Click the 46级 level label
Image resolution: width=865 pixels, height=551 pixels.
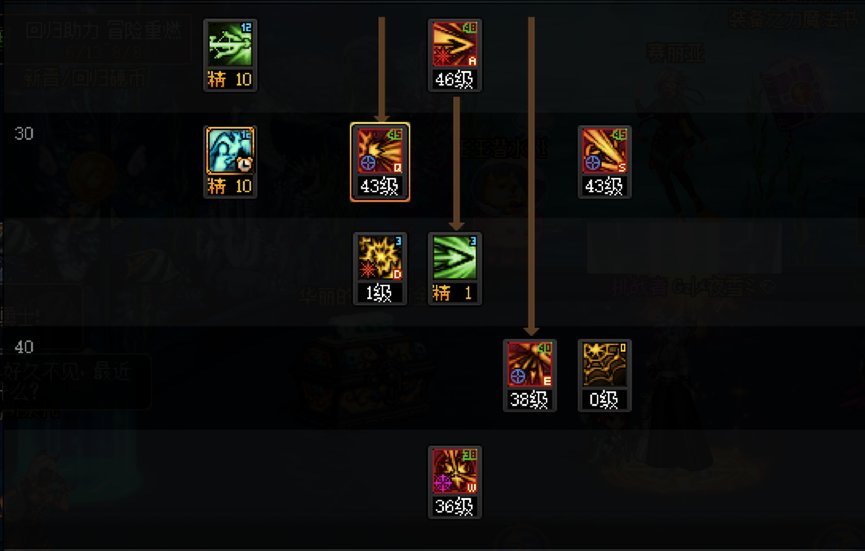455,80
